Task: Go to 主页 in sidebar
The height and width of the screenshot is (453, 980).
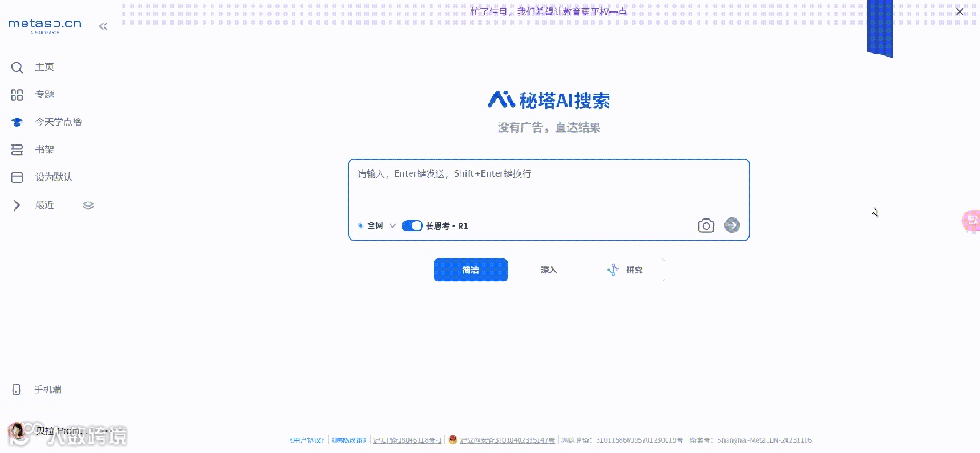Action: 45,67
